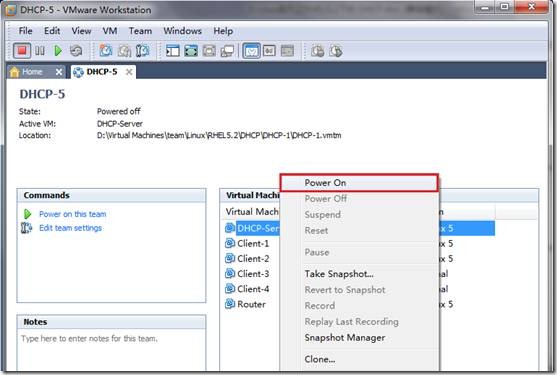Click the Client-2 VM icon
Viewport: 557px width, 375px height.
click(x=230, y=258)
